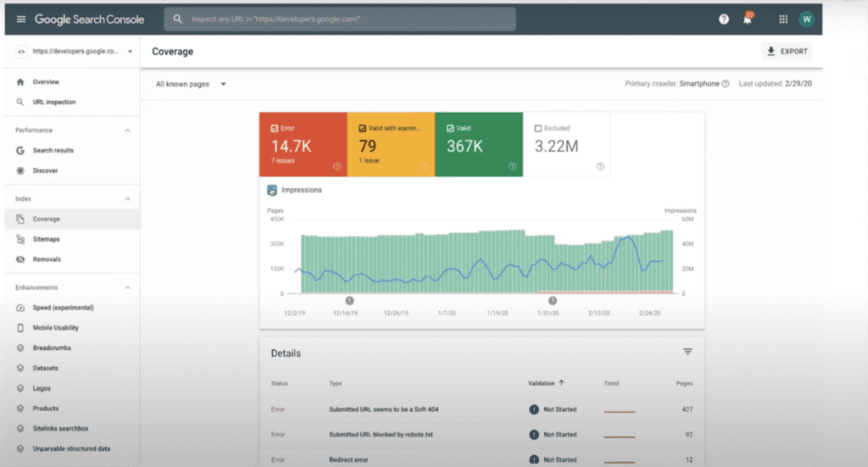This screenshot has width=868, height=467.
Task: Collapse the Performance section
Action: click(127, 131)
